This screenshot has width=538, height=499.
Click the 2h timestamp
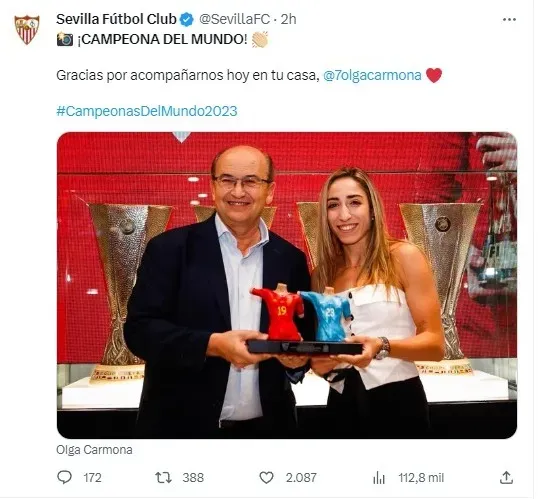pyautogui.click(x=289, y=19)
